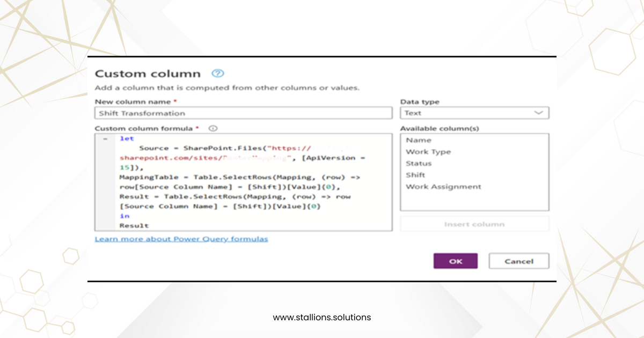
Task: Collapse the let block code fold marker
Action: (104, 138)
